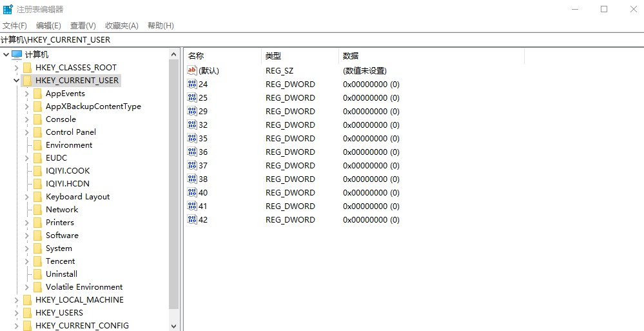This screenshot has width=644, height=331.
Task: Click the (数值未设置) data cell
Action: [365, 71]
